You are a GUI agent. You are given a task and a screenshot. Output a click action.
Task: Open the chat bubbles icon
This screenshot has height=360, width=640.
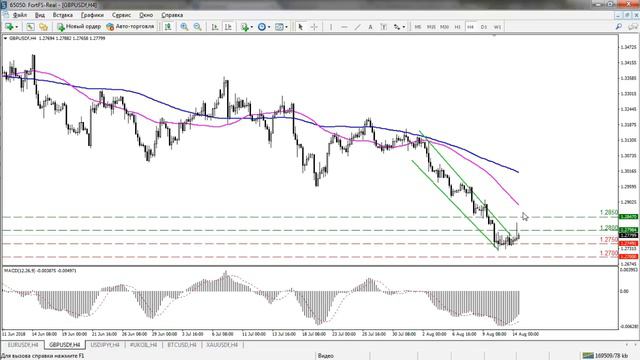(x=633, y=27)
